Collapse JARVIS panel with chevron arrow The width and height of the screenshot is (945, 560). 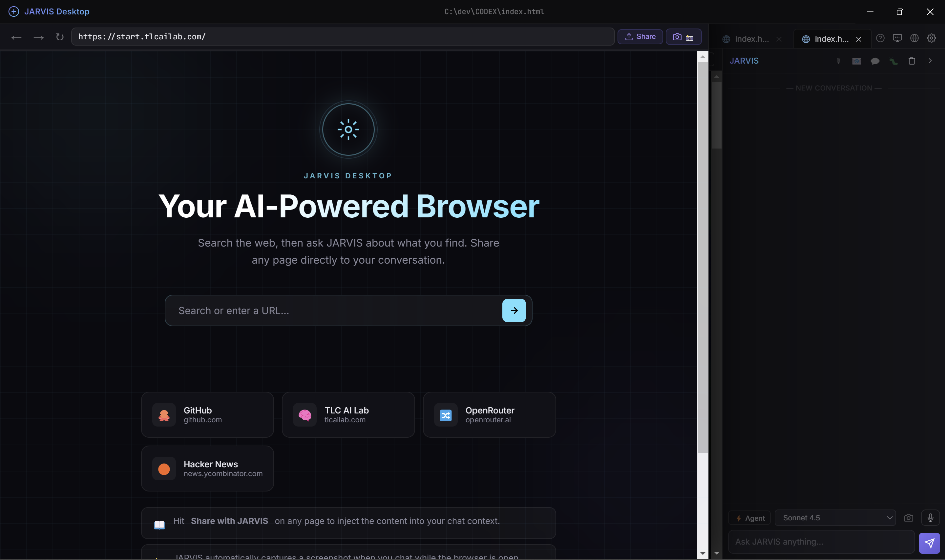pyautogui.click(x=930, y=61)
